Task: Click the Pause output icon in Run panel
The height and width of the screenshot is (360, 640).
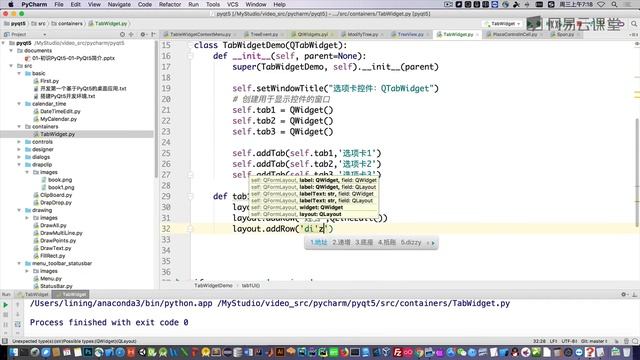Action: coord(5,324)
